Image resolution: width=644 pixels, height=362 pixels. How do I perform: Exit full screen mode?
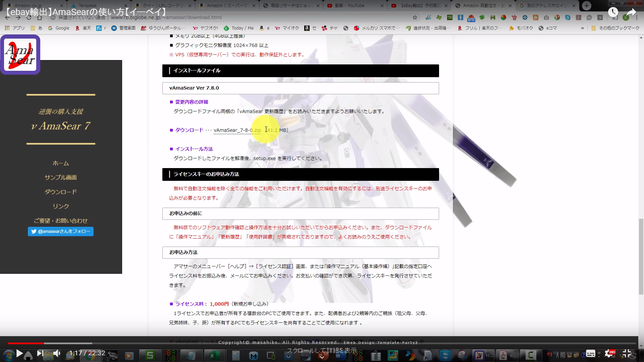point(627,353)
